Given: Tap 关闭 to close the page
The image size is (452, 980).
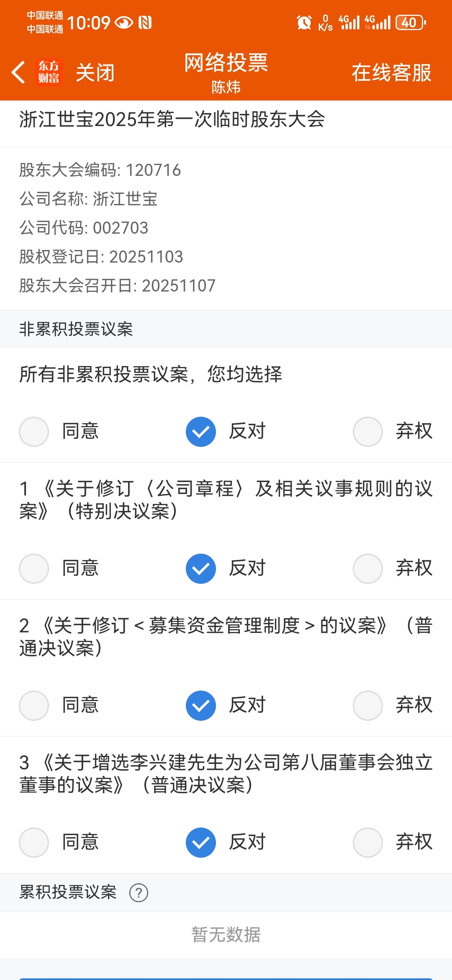Looking at the screenshot, I should 95,72.
